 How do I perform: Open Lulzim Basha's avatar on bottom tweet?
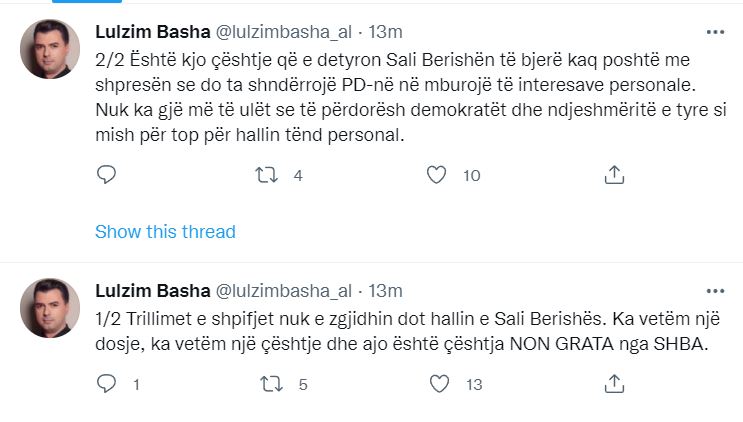[x=49, y=308]
